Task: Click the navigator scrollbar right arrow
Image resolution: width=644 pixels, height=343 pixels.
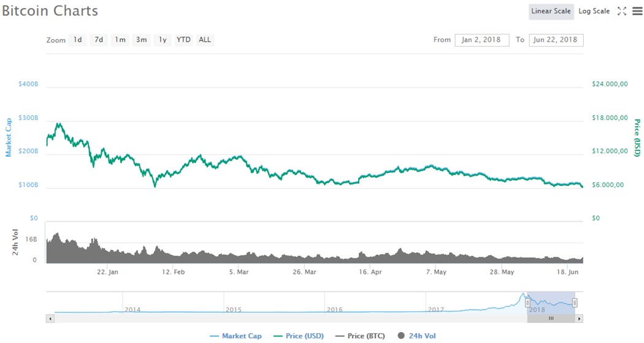Action: (x=579, y=318)
